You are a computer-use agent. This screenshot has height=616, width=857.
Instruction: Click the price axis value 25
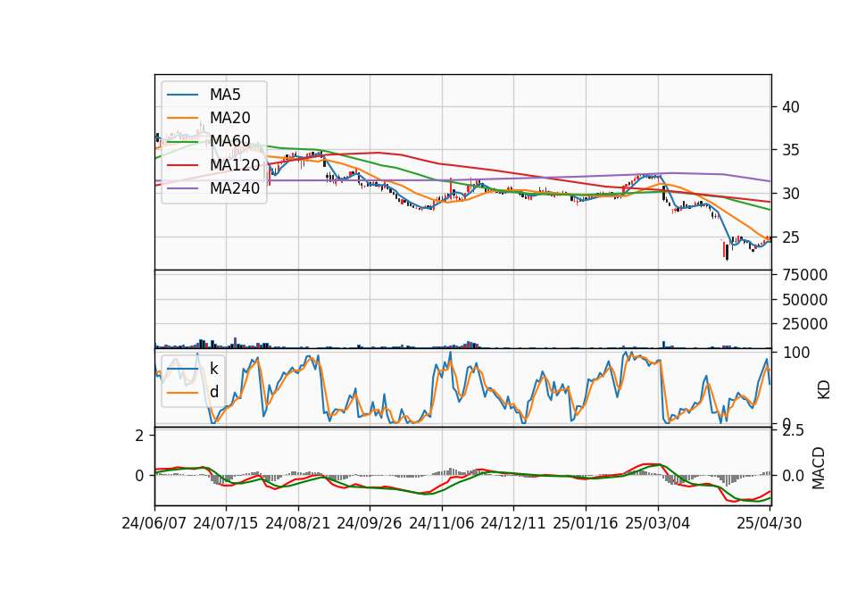[x=790, y=237]
